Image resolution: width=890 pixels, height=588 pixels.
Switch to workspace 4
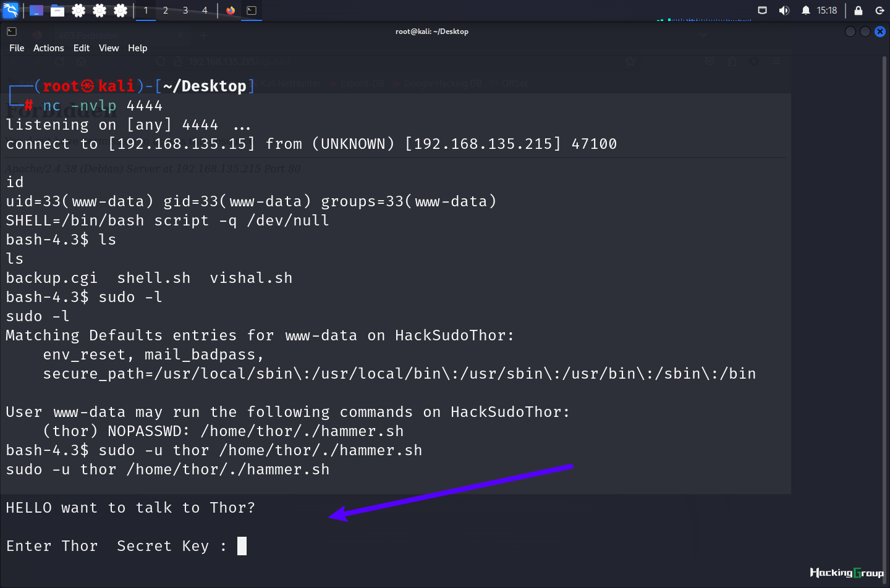[205, 10]
